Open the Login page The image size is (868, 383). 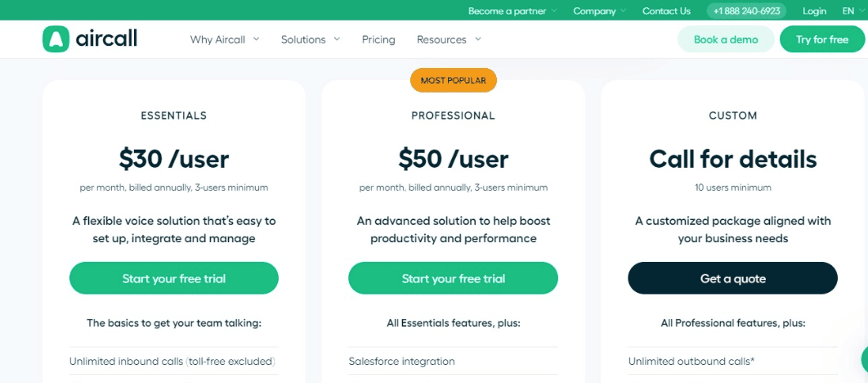coord(814,11)
